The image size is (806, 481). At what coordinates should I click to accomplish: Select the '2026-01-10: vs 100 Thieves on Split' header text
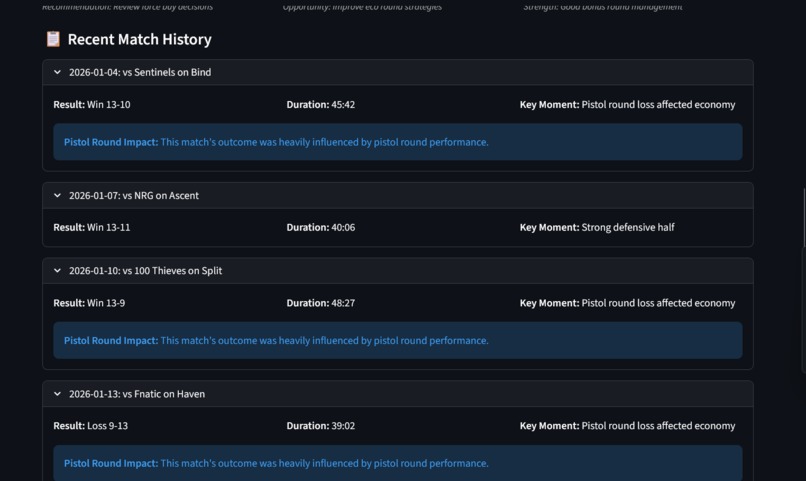(145, 271)
